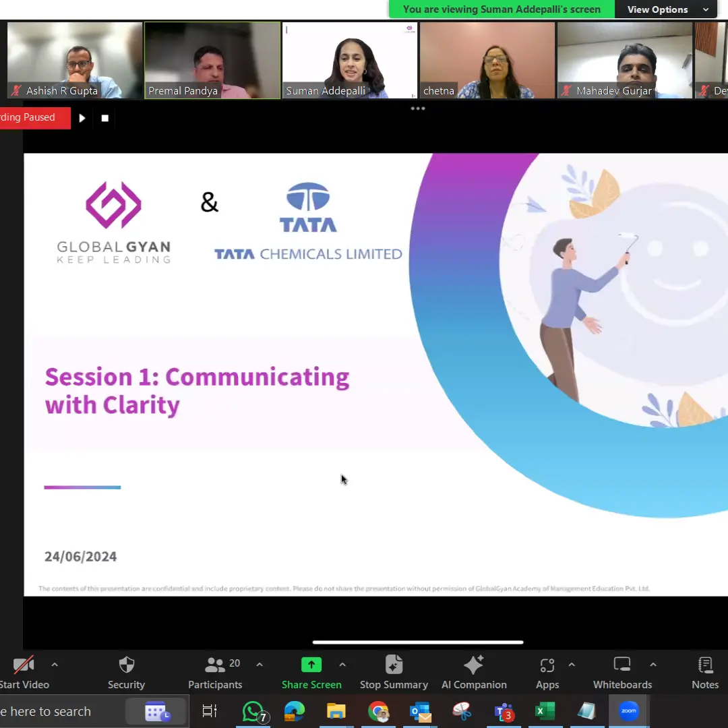Open WhatsApp from the taskbar
Image resolution: width=728 pixels, height=728 pixels.
[x=253, y=711]
